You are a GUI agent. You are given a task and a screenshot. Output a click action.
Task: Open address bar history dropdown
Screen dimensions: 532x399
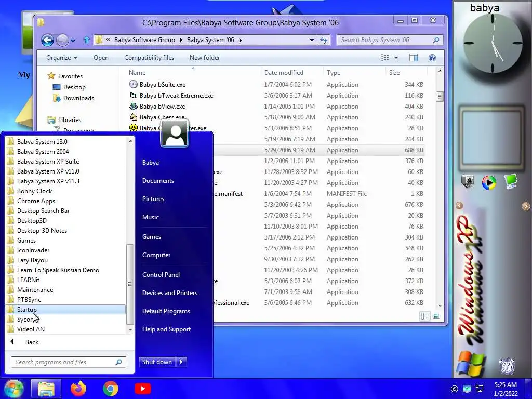(312, 40)
